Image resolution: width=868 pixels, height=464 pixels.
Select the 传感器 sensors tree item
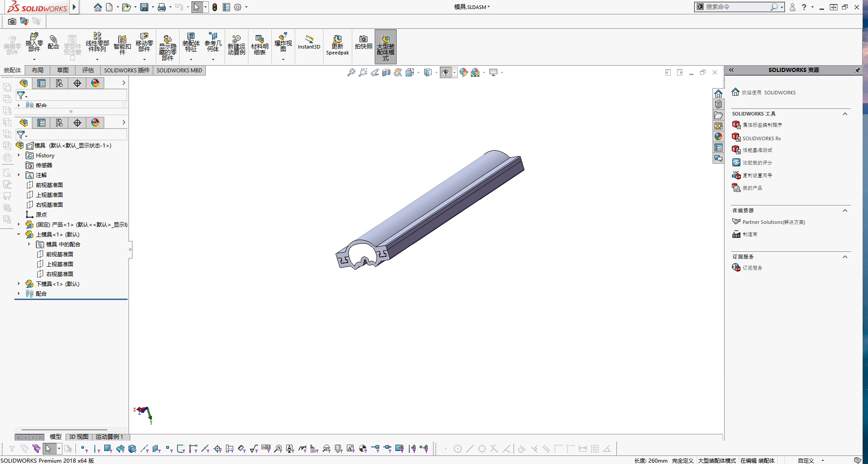coord(44,165)
